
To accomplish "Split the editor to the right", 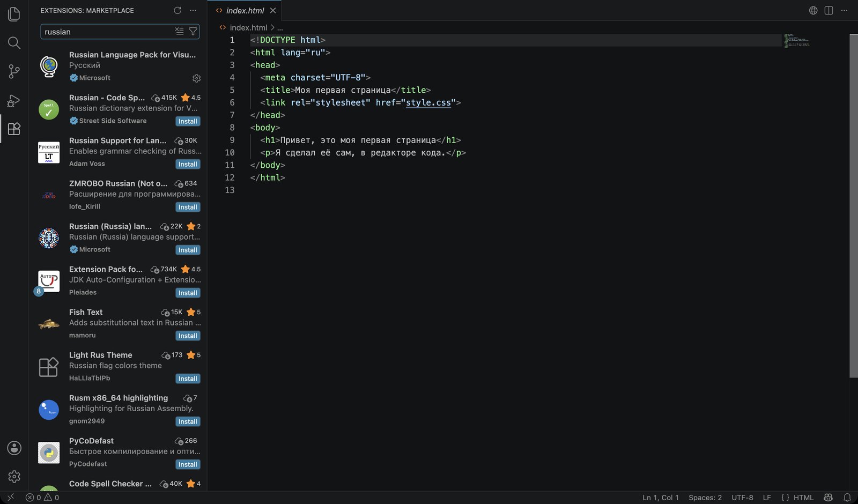I will pyautogui.click(x=829, y=10).
